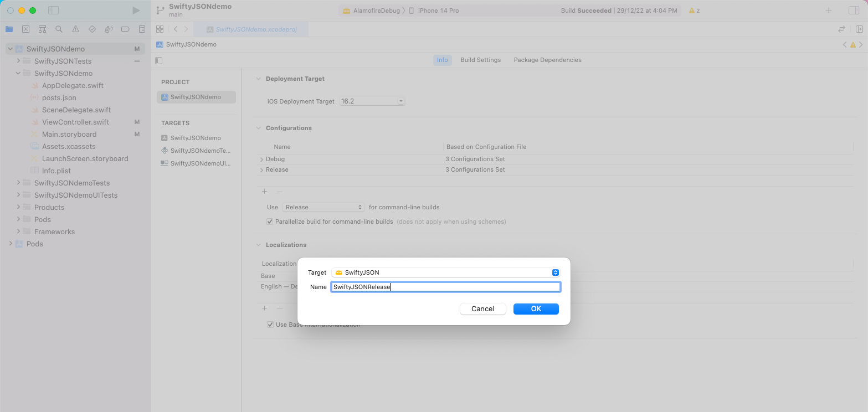Open the Target SwiftyJSON popup menu
Viewport: 868px width, 412px height.
[x=445, y=272]
